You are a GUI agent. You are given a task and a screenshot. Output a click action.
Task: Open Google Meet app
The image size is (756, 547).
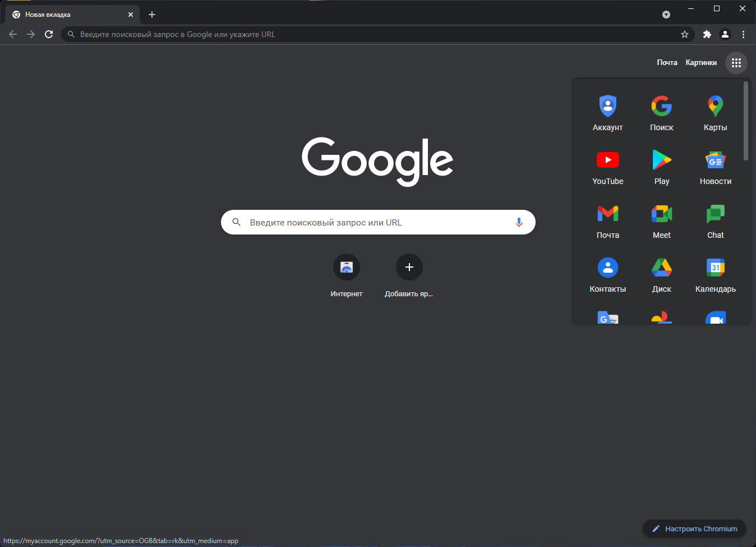[662, 221]
